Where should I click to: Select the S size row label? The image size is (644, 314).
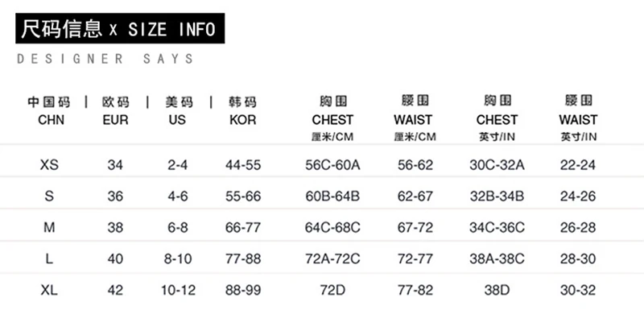coord(49,196)
